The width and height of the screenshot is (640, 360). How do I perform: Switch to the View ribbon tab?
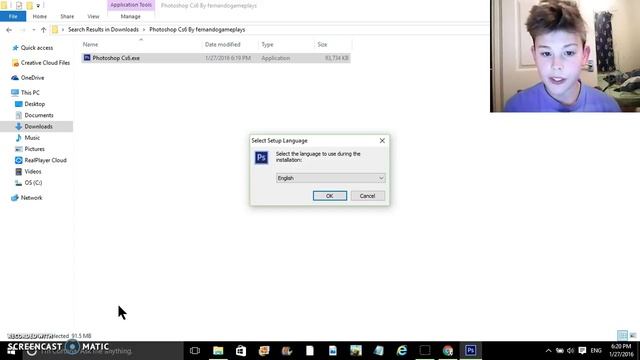93,16
